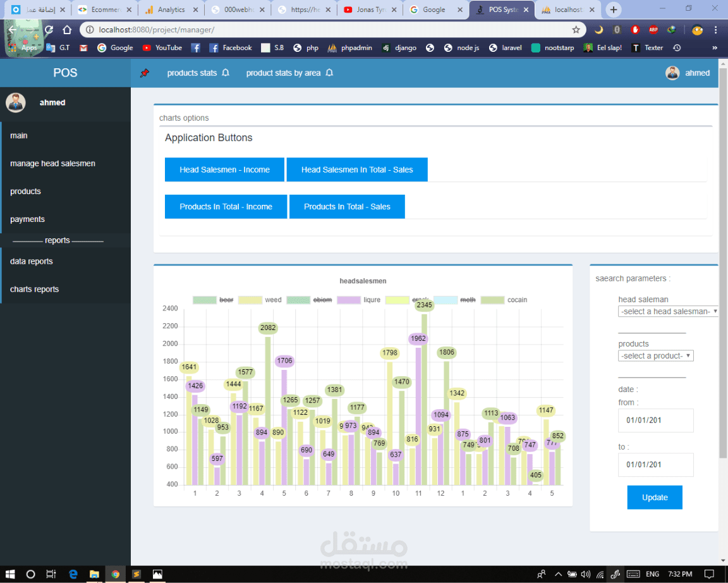Screen dimensions: 728x583
Task: Expand the select a product dropdown
Action: tap(655, 355)
